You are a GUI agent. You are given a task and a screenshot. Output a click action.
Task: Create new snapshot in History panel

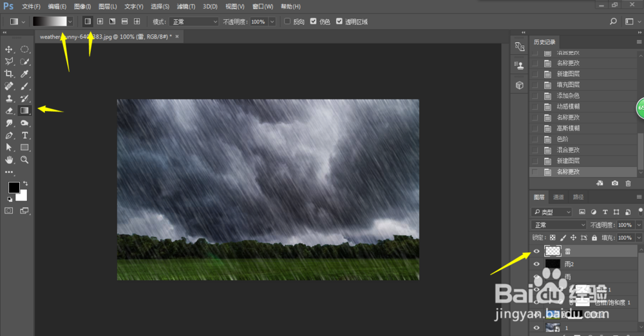tap(614, 183)
